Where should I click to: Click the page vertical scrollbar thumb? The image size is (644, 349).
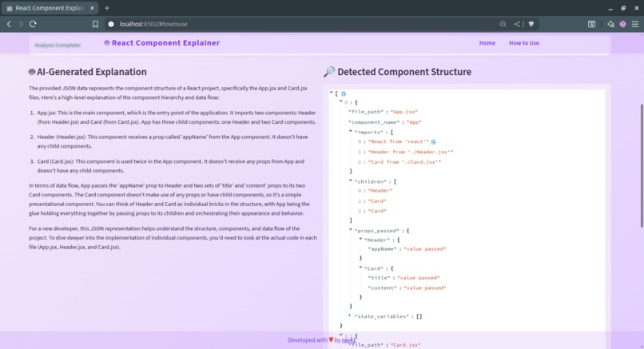pos(642,165)
